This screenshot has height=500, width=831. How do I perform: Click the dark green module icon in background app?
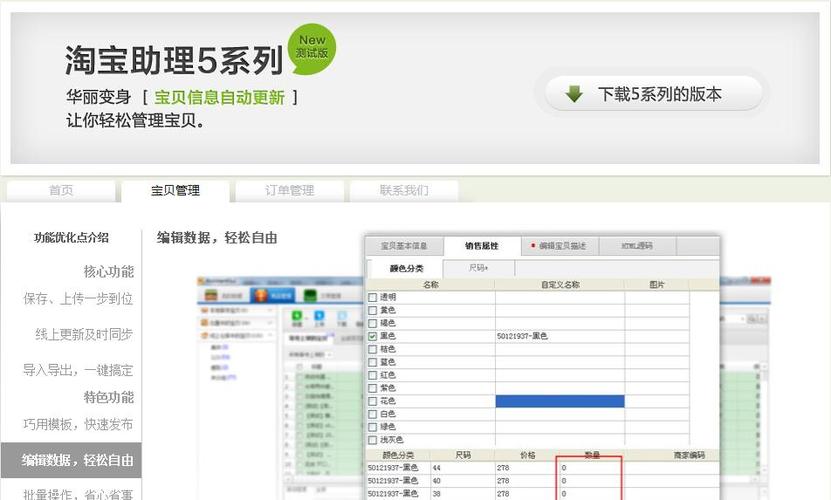[x=310, y=295]
